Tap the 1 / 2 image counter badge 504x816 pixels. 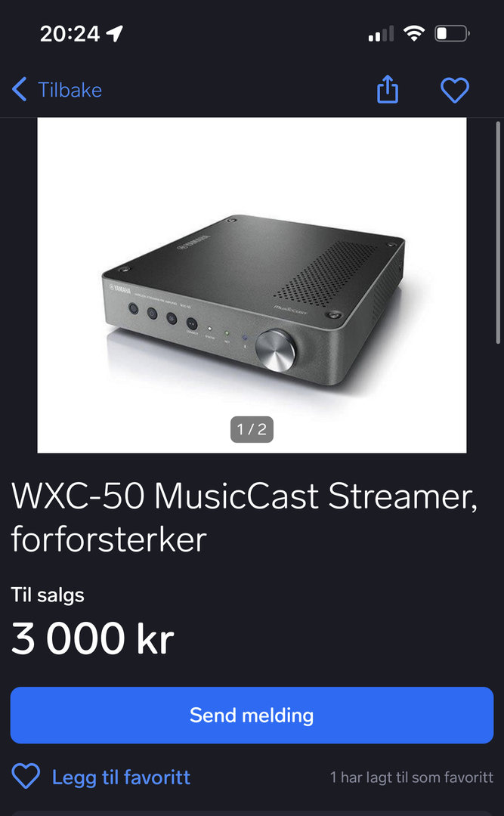coord(252,429)
